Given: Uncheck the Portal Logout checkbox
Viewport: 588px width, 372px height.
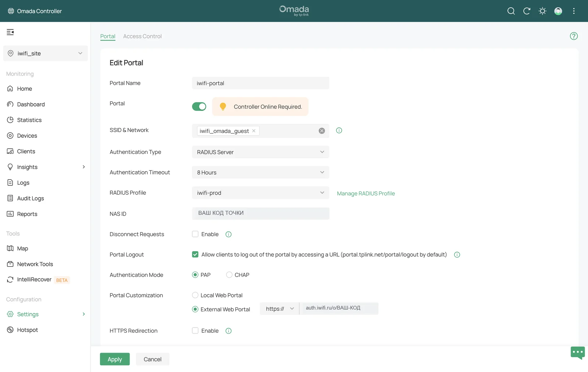Looking at the screenshot, I should pos(195,254).
